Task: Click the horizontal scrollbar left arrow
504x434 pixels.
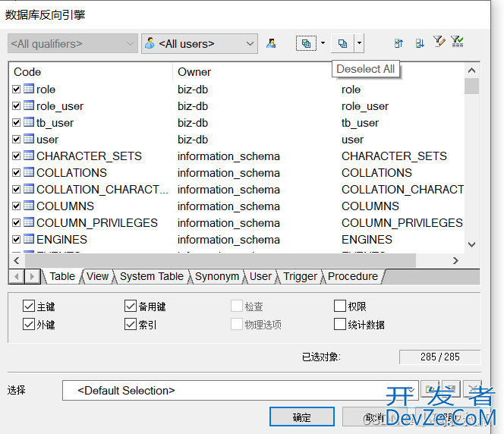Action: (x=17, y=260)
